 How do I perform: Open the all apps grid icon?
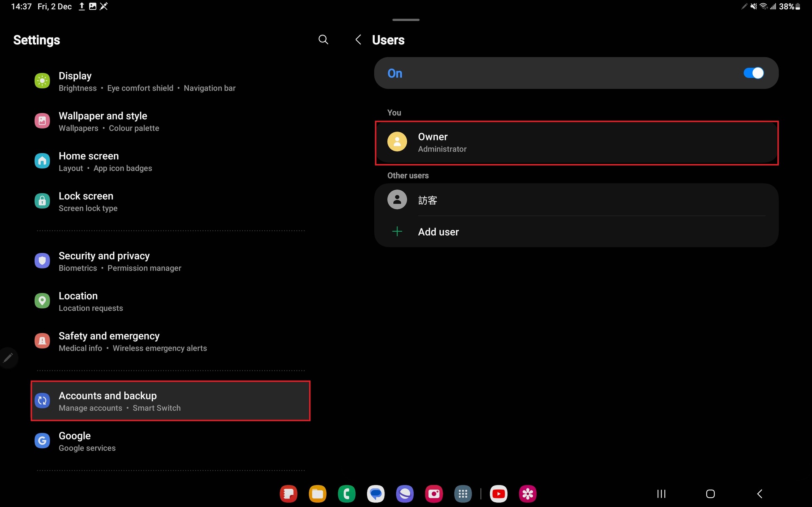pos(463,493)
